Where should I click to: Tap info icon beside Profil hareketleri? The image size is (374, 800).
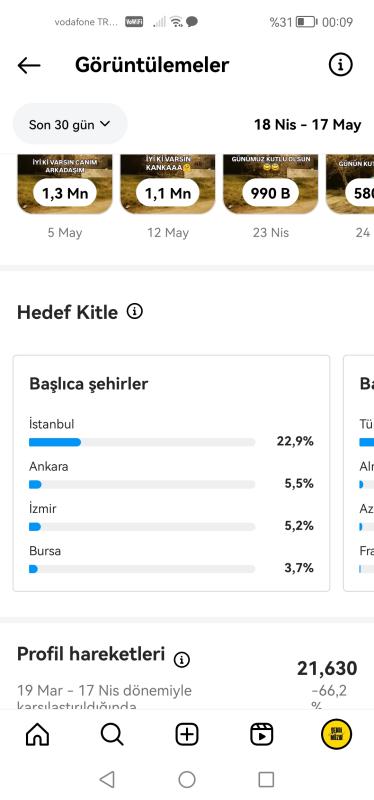[x=182, y=660]
